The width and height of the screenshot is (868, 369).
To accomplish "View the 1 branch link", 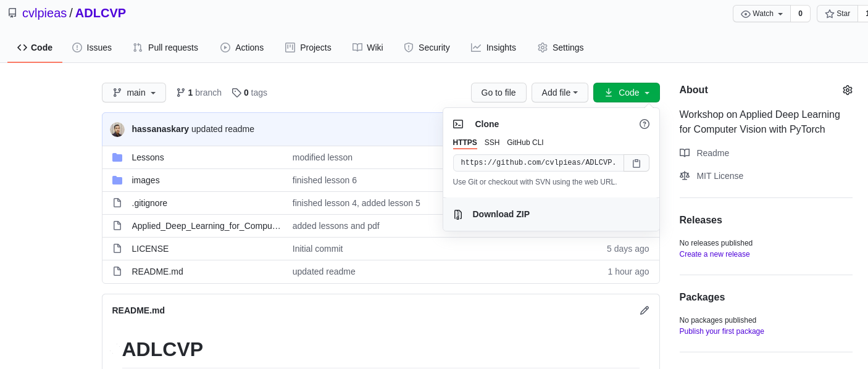I will click(x=199, y=93).
